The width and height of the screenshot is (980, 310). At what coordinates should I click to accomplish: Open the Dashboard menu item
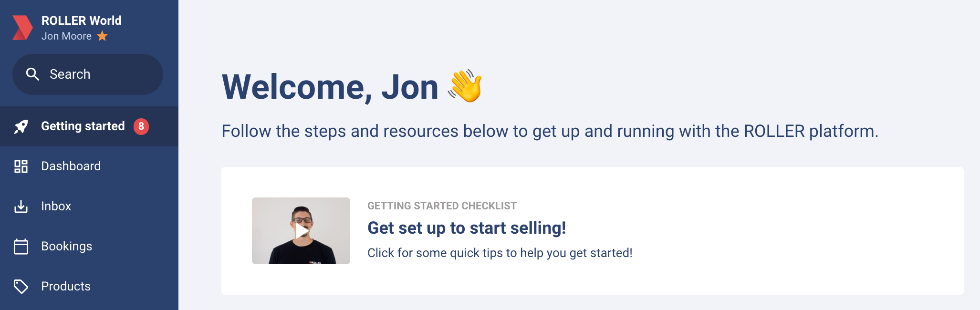pos(89,166)
